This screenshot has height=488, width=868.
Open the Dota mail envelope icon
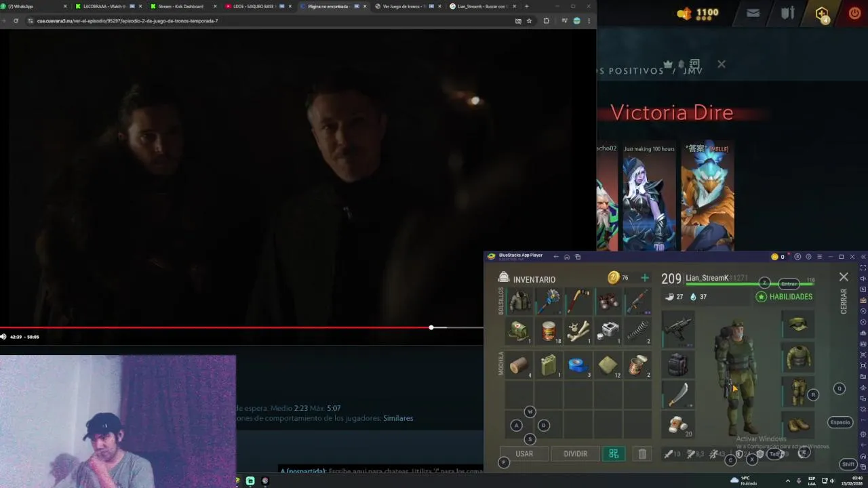[753, 13]
